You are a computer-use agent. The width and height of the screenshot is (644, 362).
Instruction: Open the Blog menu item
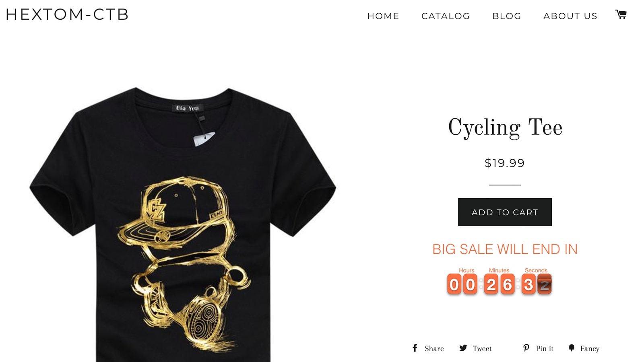[507, 16]
